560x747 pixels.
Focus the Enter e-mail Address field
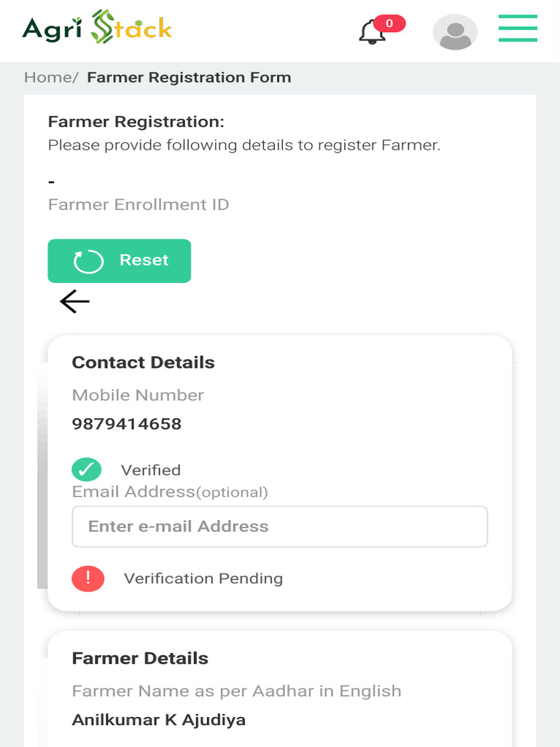(279, 527)
